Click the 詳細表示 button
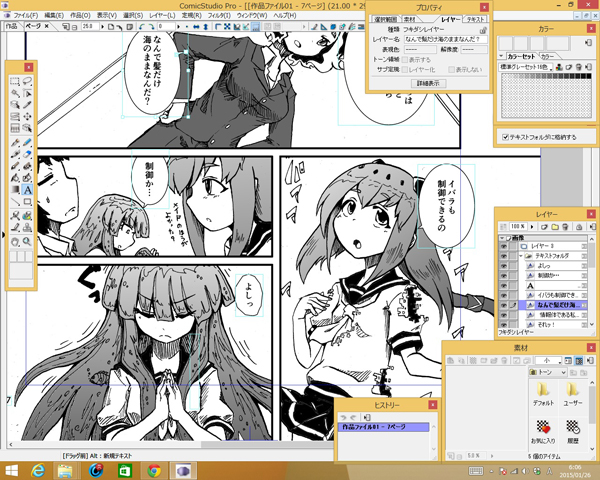Viewport: 600px width, 480px height. coord(428,83)
